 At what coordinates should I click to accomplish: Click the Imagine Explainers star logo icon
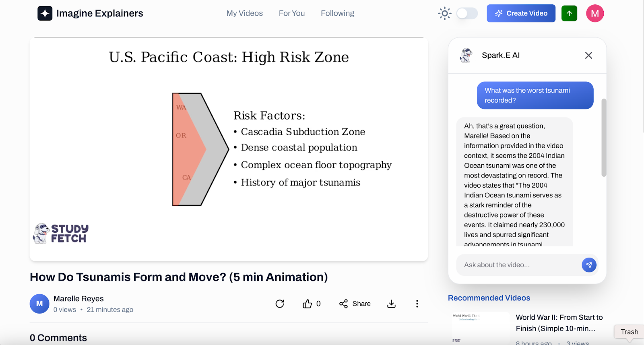coord(45,13)
